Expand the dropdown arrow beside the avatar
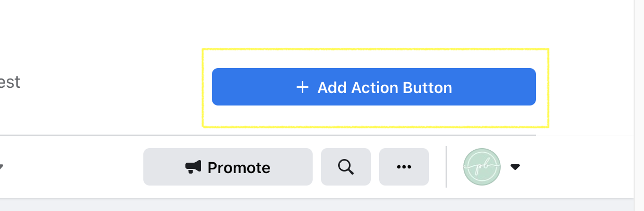This screenshot has width=644, height=211. 515,167
